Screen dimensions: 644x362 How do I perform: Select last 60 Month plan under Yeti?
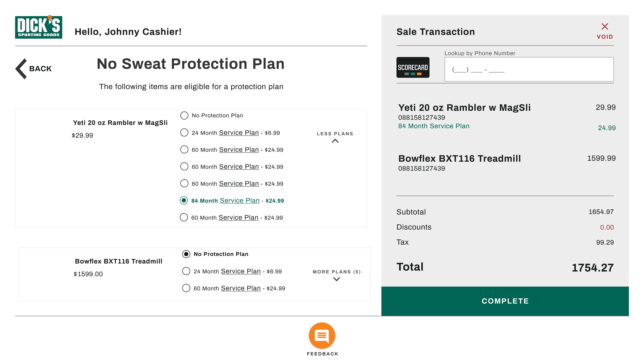tap(184, 217)
